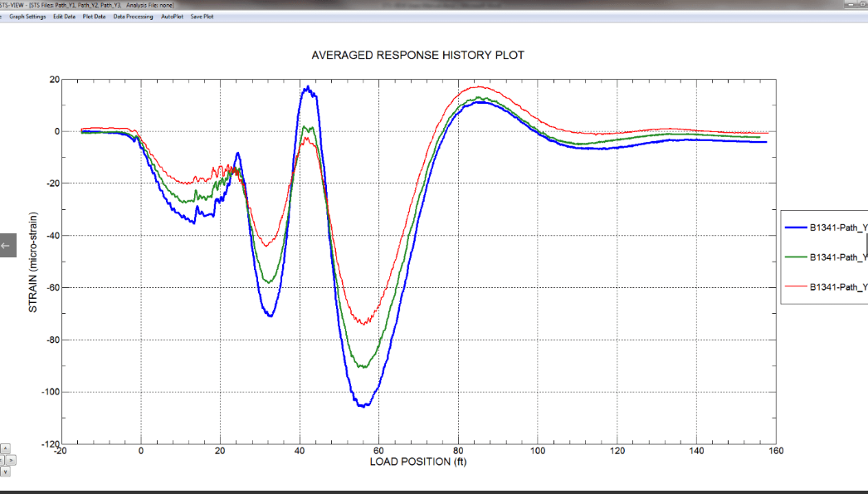Click the red line swatch in legend
The height and width of the screenshot is (494, 868).
[795, 286]
